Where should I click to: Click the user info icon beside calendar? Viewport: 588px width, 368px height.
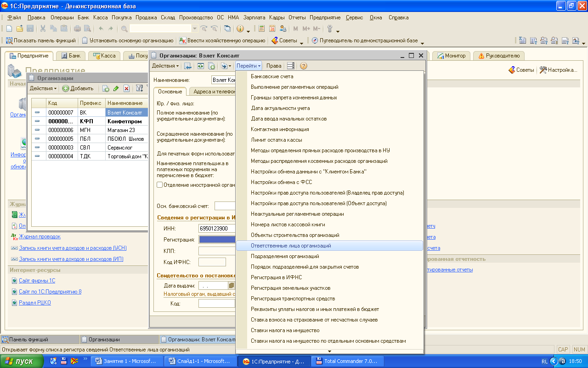point(283,29)
